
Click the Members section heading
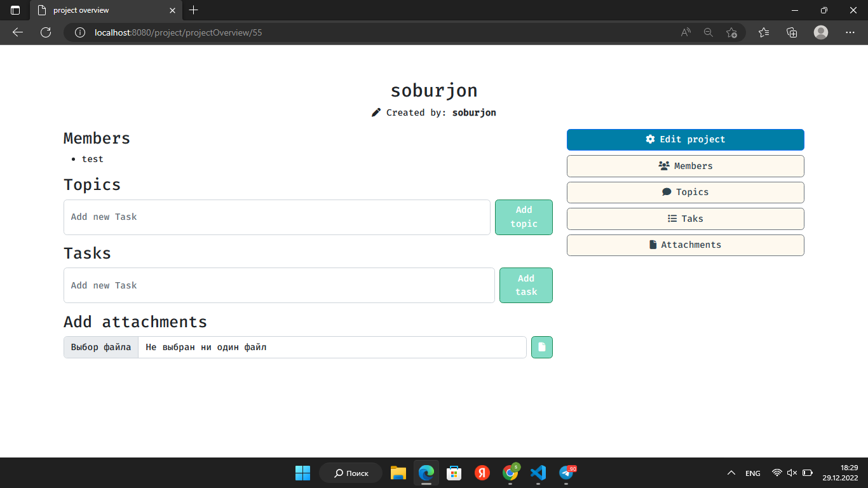[97, 138]
